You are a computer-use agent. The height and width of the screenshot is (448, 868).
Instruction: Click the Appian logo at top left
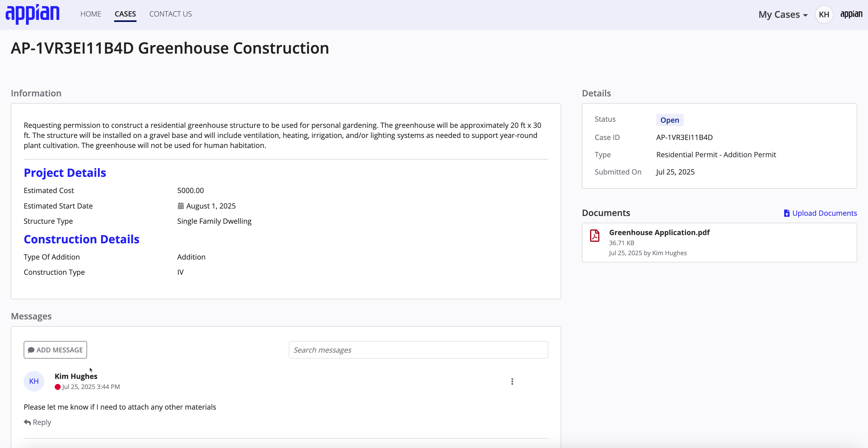33,14
